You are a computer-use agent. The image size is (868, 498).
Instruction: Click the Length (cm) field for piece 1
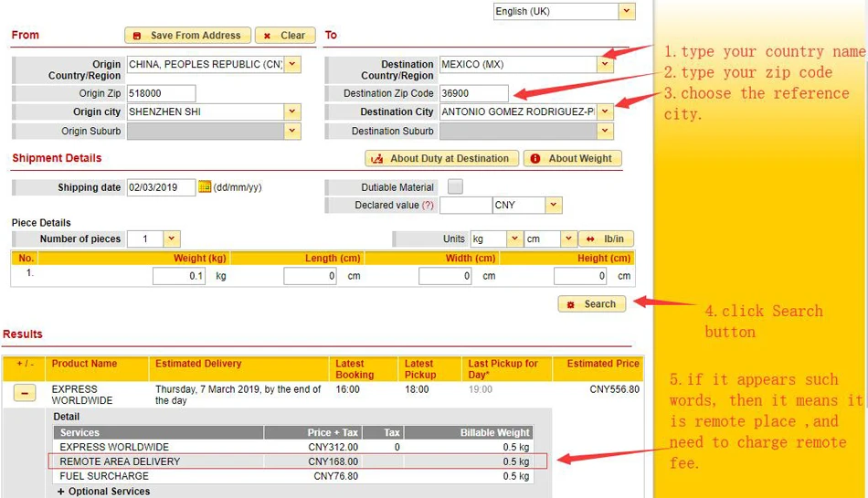click(310, 276)
